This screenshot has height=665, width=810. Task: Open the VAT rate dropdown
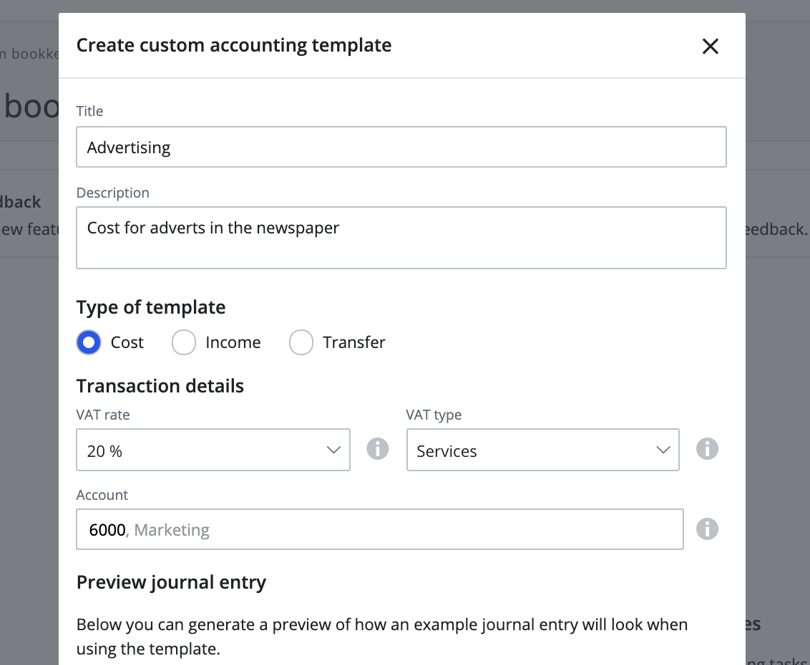tap(213, 450)
